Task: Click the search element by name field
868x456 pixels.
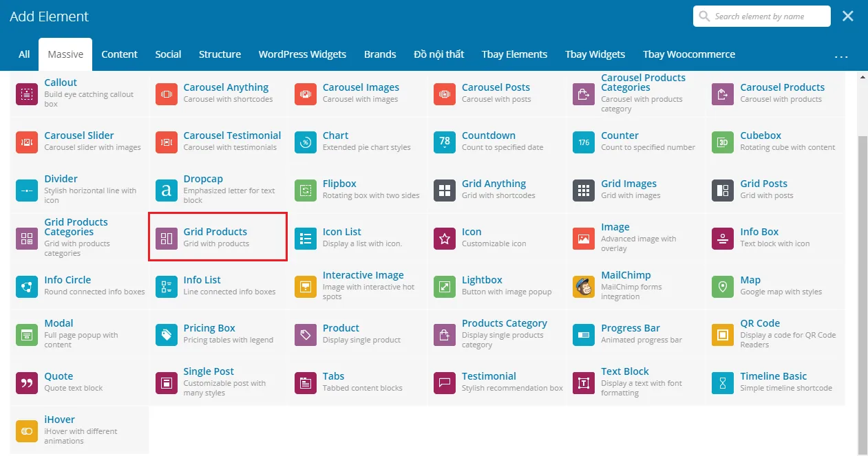Action: point(761,17)
